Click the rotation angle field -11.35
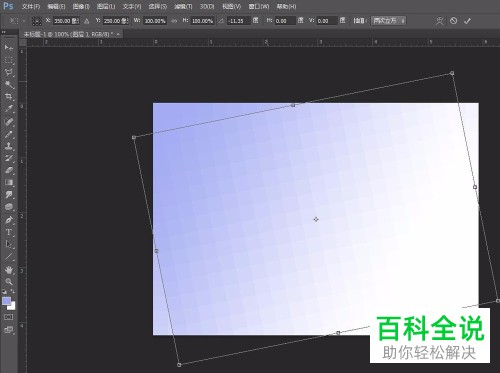 point(239,21)
